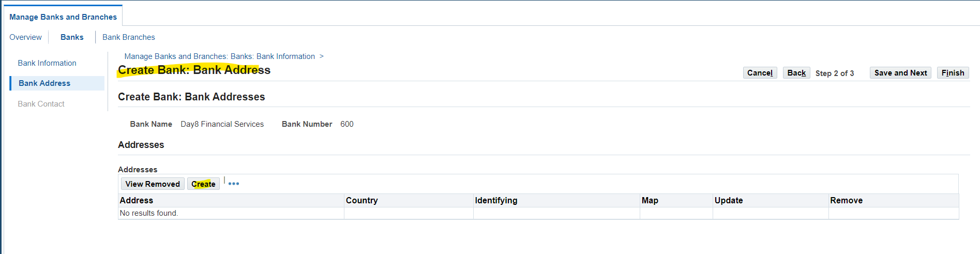980x254 pixels.
Task: Click the Create address button
Action: (x=203, y=184)
